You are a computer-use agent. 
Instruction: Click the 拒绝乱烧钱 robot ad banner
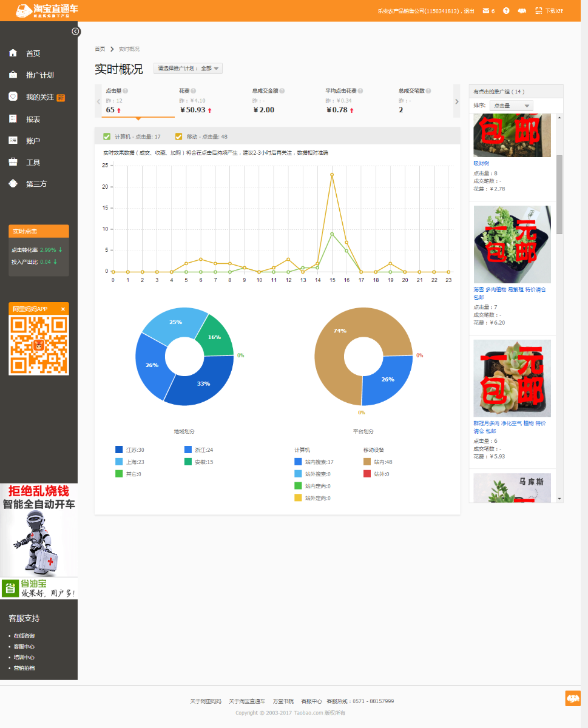(39, 530)
